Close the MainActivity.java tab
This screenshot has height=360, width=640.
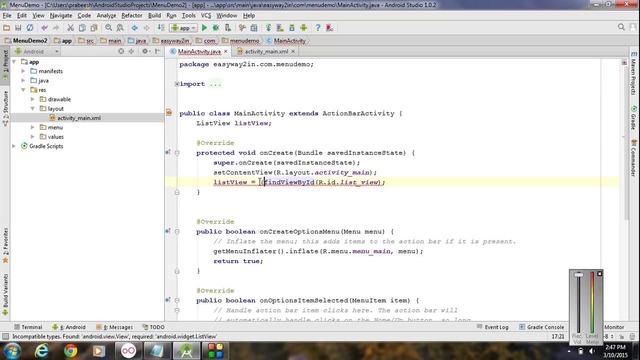point(225,51)
